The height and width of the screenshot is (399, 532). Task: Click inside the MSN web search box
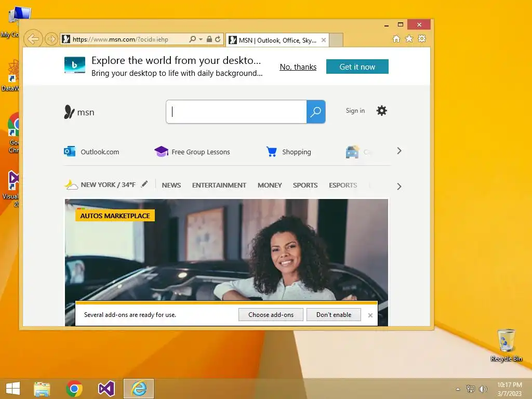click(236, 112)
